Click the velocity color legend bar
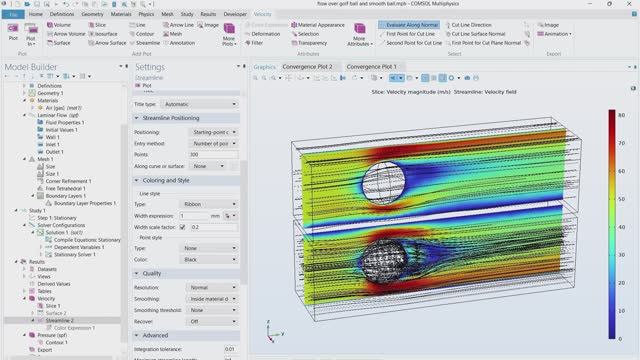 pos(612,224)
